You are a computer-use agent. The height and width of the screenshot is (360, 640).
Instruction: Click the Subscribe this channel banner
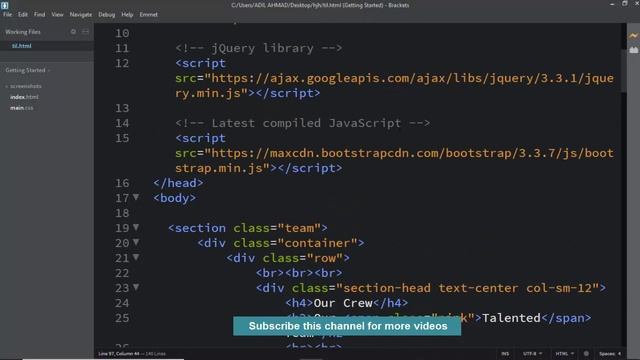pyautogui.click(x=347, y=326)
